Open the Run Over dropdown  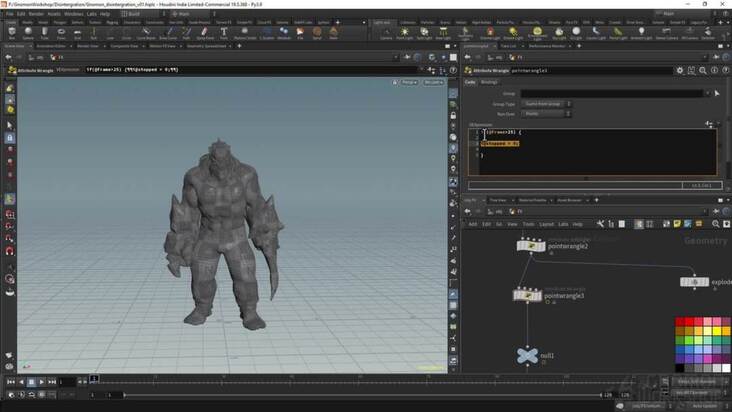[546, 114]
